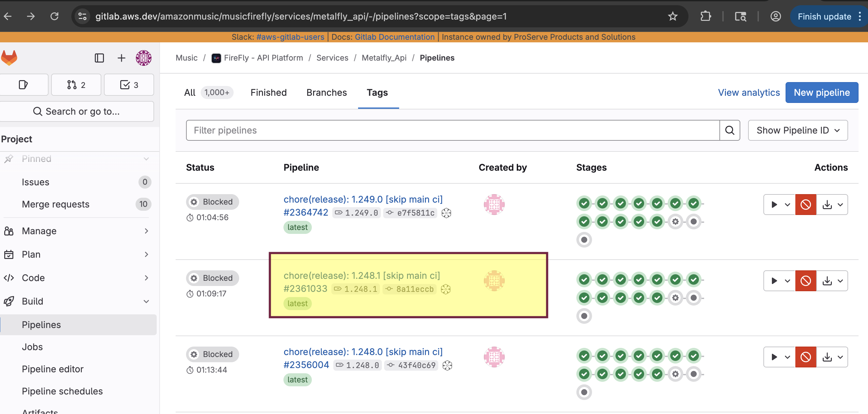Bookmark page with star icon
Viewport: 868px width, 414px height.
tap(673, 16)
